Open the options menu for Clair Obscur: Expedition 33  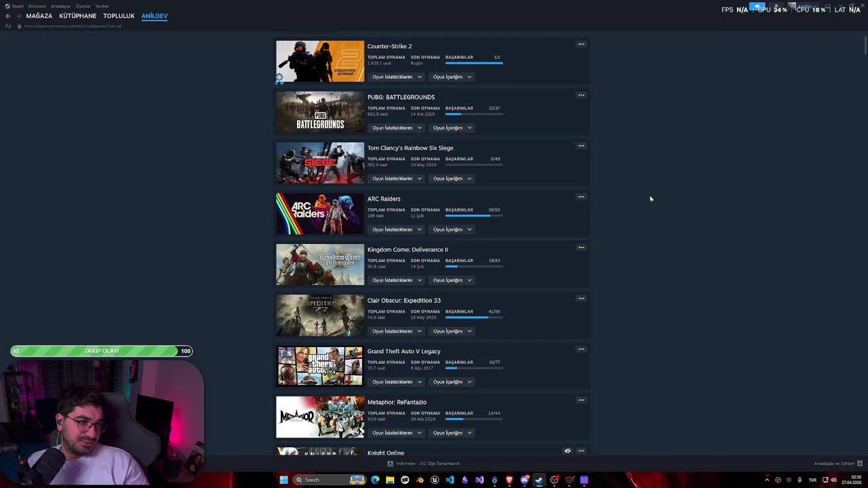point(581,298)
